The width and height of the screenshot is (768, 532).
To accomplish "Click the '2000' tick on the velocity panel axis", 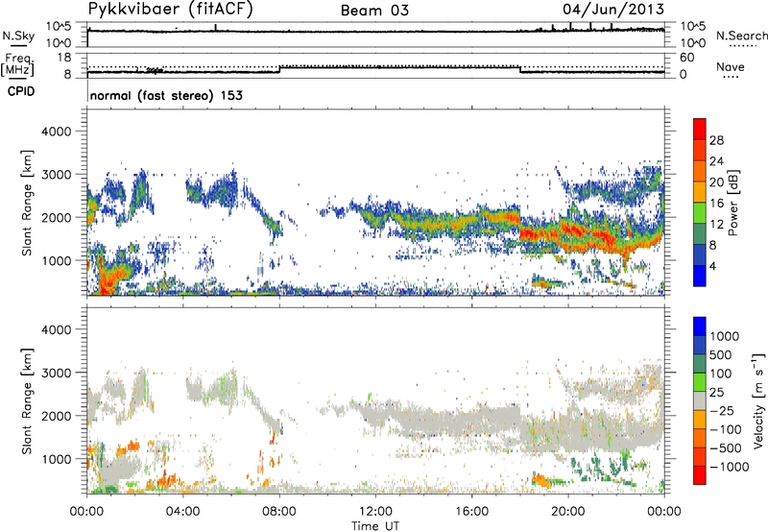I will point(56,417).
